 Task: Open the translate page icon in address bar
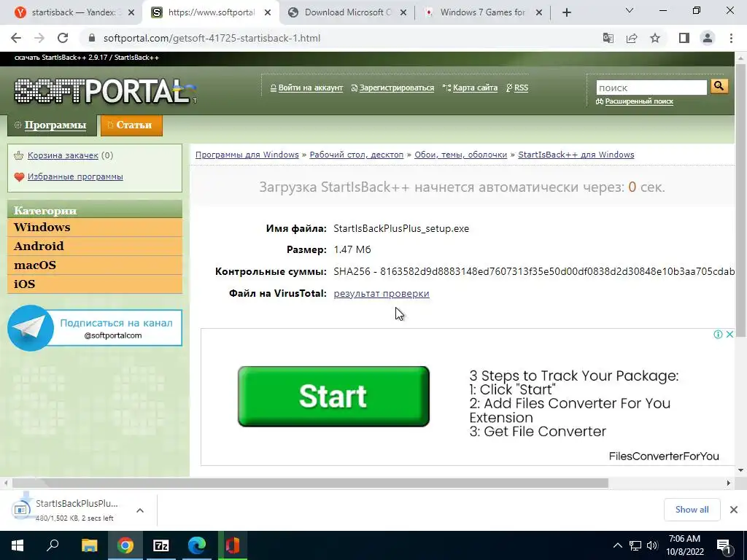coord(608,38)
